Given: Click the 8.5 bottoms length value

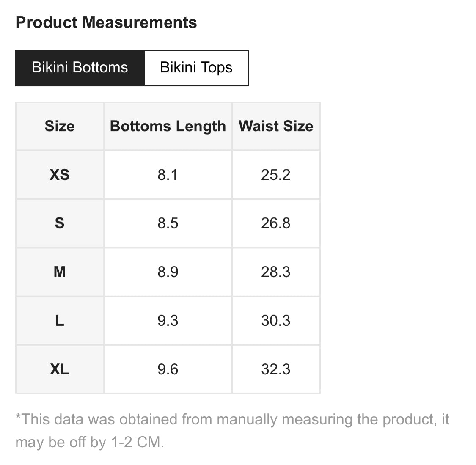Looking at the screenshot, I should tap(168, 223).
